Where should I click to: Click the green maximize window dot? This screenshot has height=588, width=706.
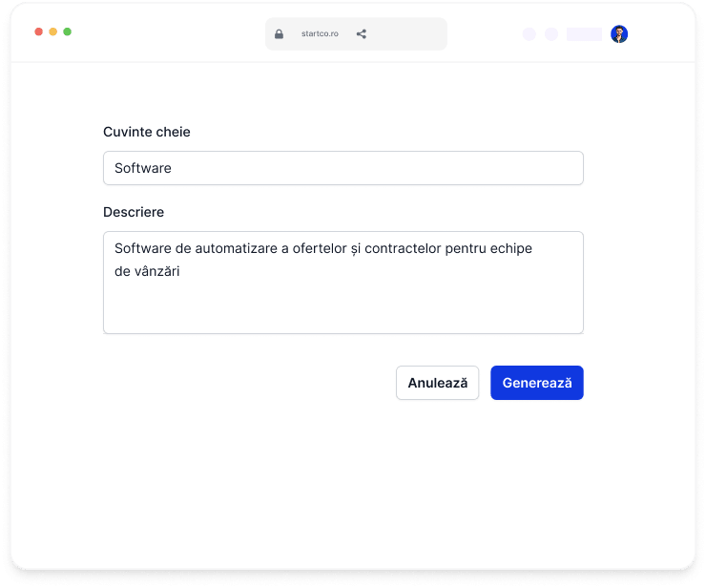click(x=67, y=31)
